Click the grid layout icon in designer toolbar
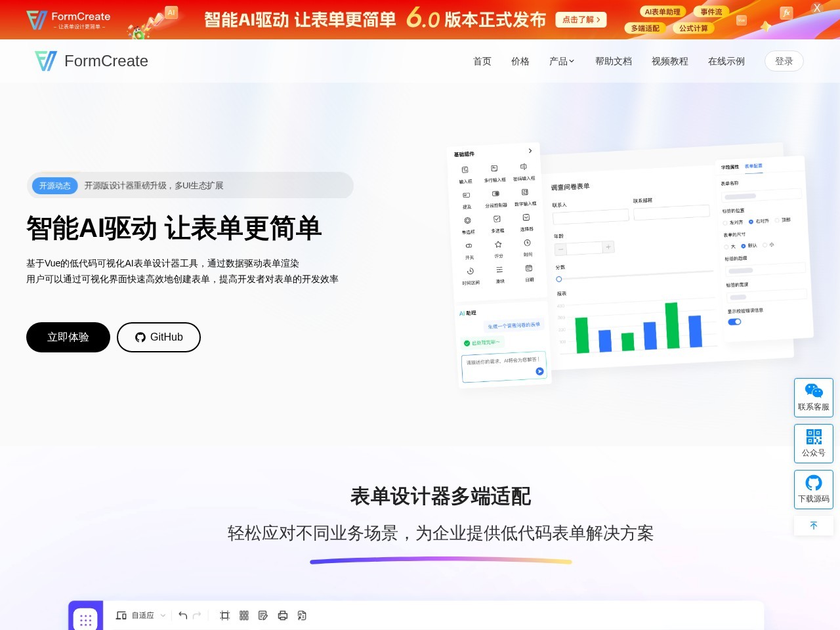This screenshot has height=630, width=840. click(244, 616)
